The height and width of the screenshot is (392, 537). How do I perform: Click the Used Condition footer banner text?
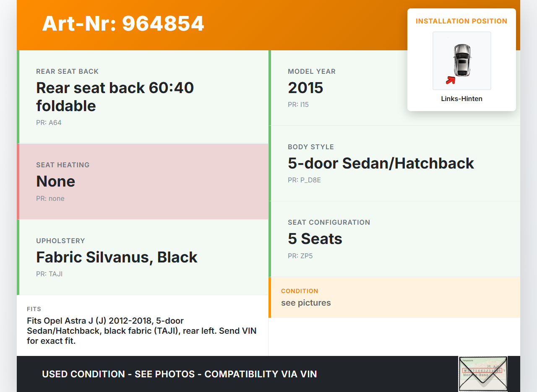click(180, 374)
